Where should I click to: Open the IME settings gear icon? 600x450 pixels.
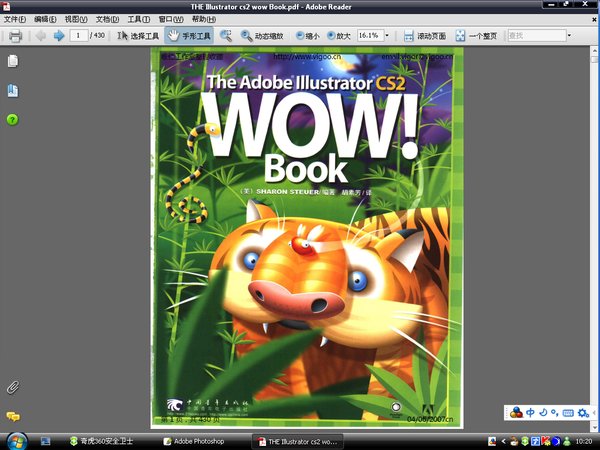(583, 412)
